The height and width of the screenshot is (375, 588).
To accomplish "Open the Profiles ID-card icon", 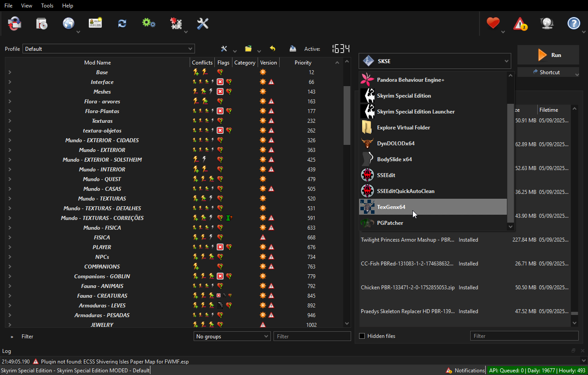I will point(95,23).
